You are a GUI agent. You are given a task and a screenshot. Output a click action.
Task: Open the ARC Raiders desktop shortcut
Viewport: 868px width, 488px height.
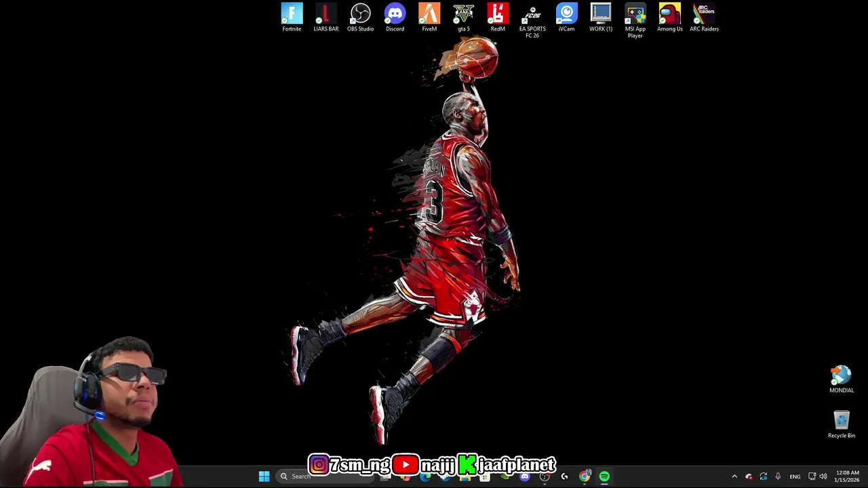704,18
